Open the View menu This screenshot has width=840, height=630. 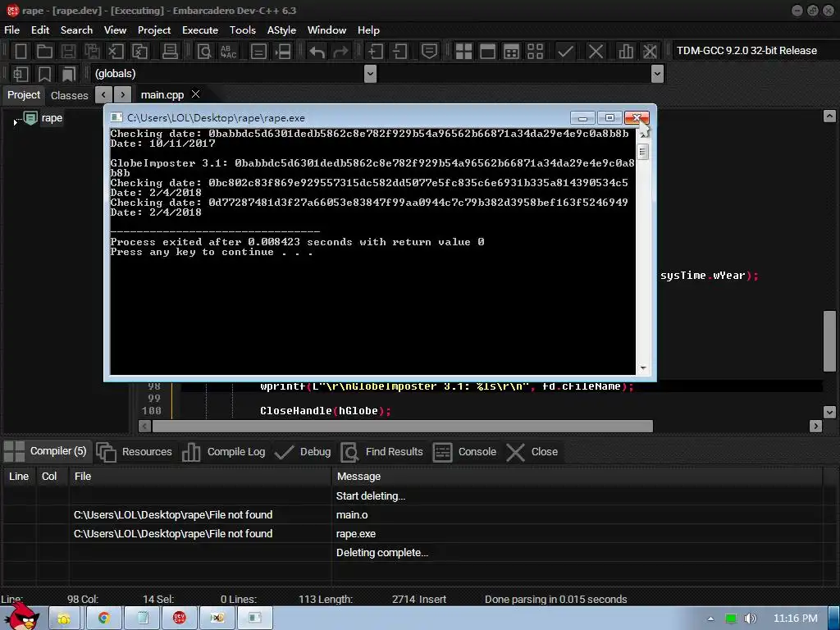tap(115, 30)
